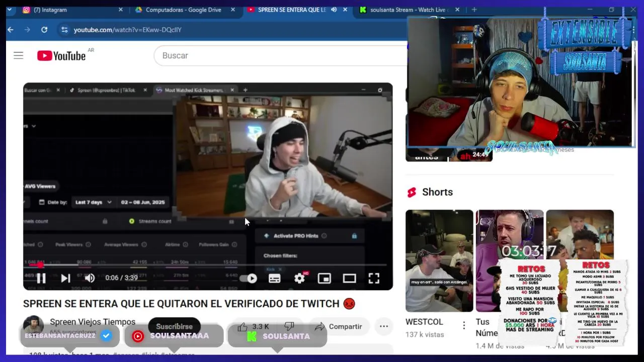644x362 pixels.
Task: Seek on the video progress bar
Action: [x=208, y=264]
